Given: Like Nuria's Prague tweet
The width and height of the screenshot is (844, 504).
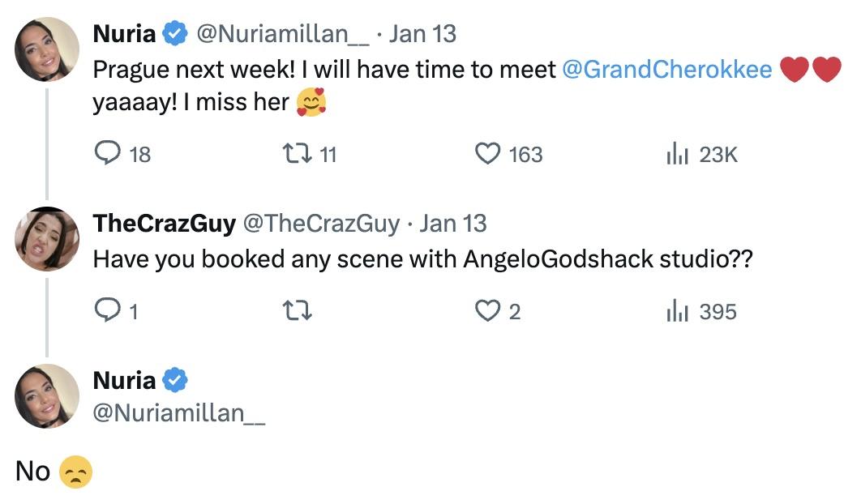Looking at the screenshot, I should [487, 154].
